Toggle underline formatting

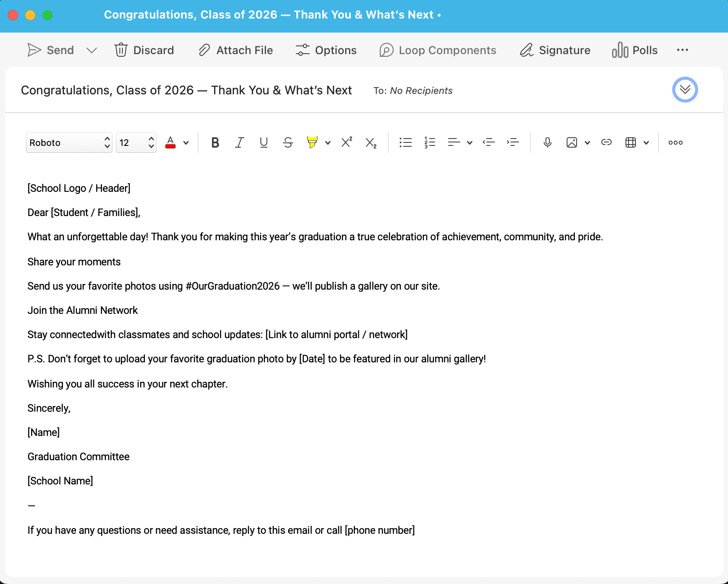coord(263,142)
